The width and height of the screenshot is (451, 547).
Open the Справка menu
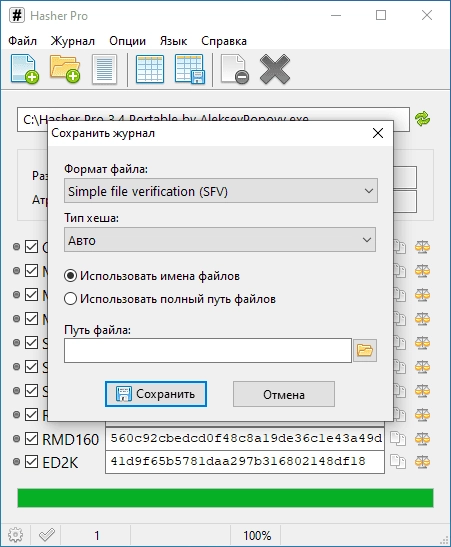pos(224,41)
